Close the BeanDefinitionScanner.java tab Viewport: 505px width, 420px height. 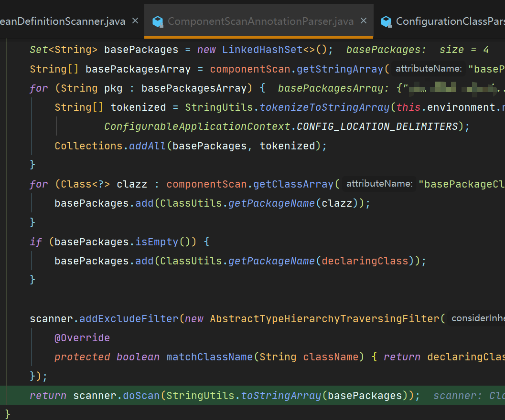point(135,21)
